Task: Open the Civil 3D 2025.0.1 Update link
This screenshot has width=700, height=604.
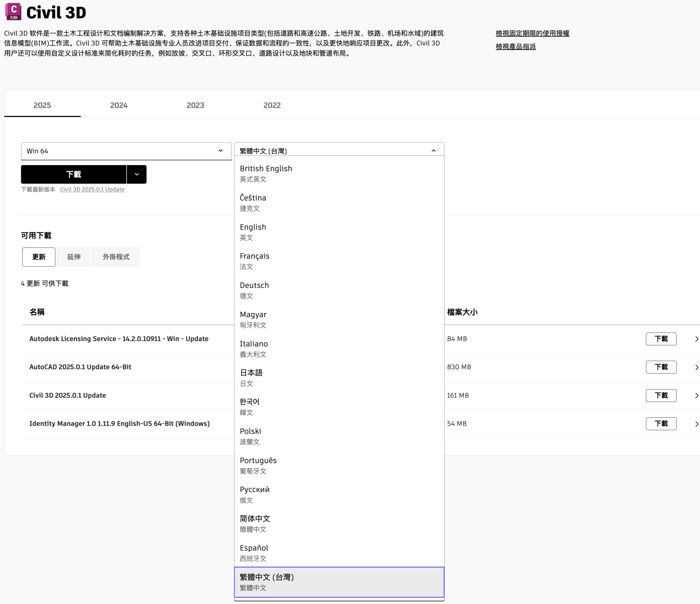Action: [92, 189]
